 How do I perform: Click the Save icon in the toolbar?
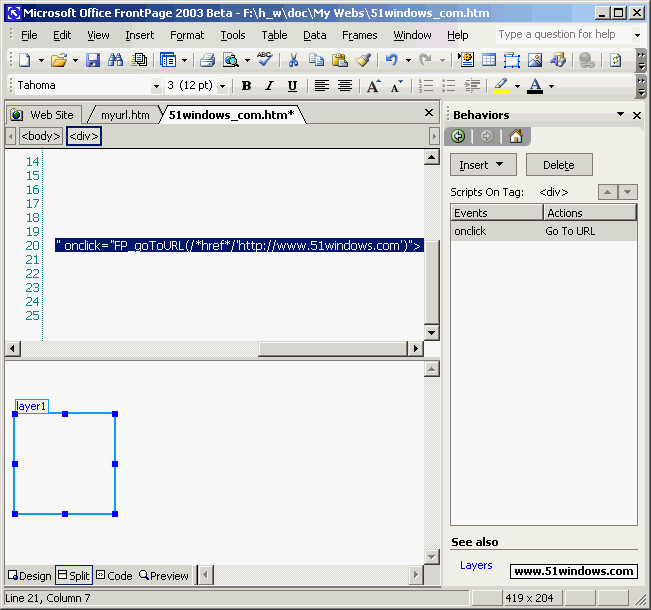click(x=93, y=61)
